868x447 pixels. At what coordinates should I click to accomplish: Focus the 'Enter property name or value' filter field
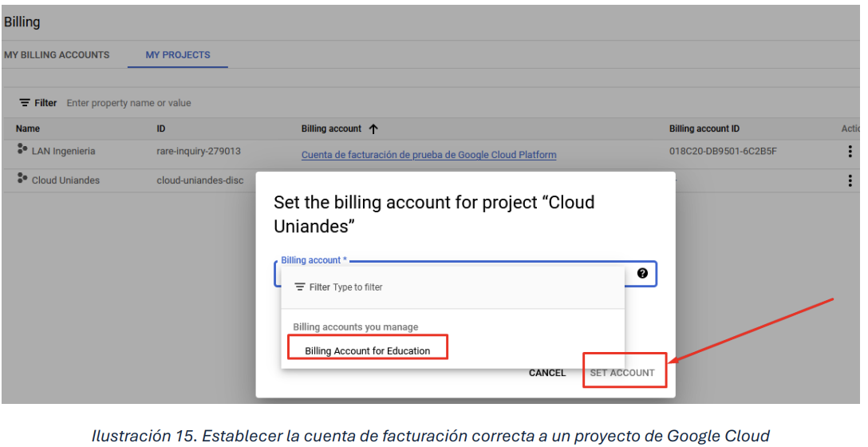point(129,103)
